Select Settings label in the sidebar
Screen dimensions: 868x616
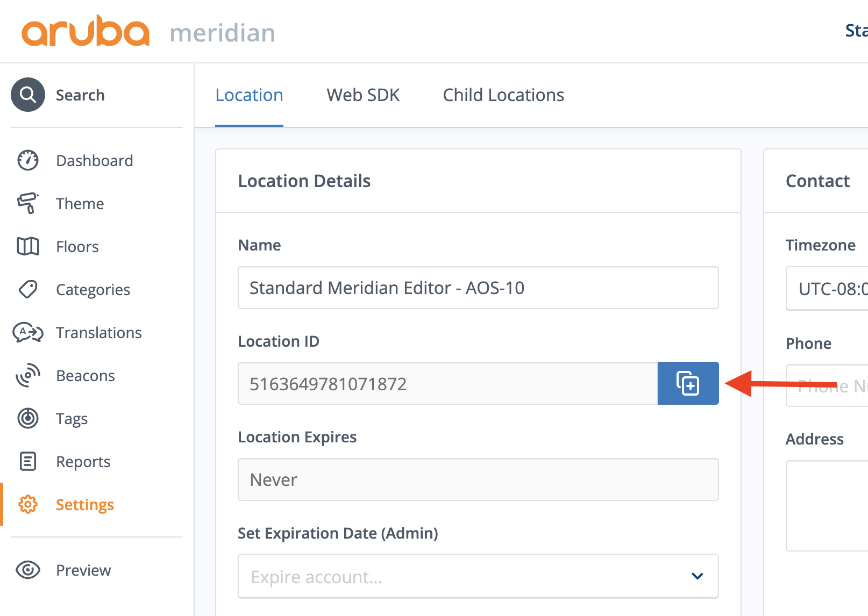click(x=85, y=505)
